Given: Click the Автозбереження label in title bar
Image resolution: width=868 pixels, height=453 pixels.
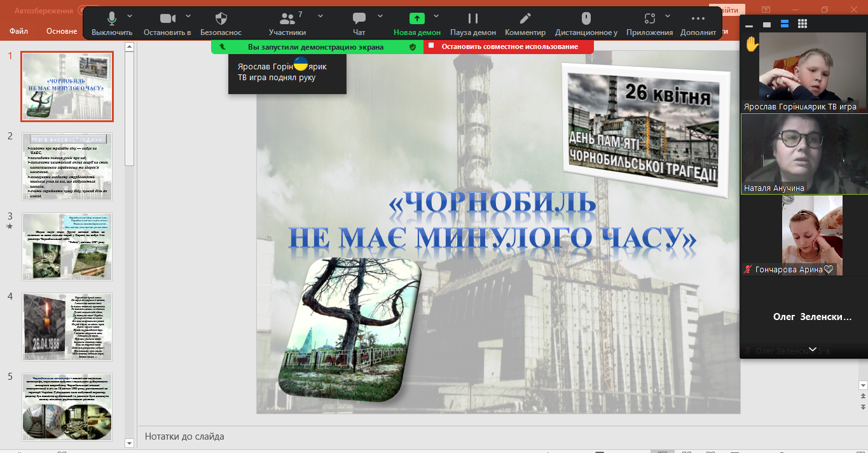Looking at the screenshot, I should click(x=43, y=11).
